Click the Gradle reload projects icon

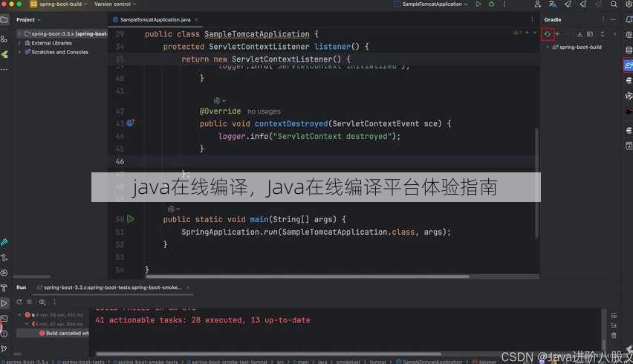click(x=548, y=34)
